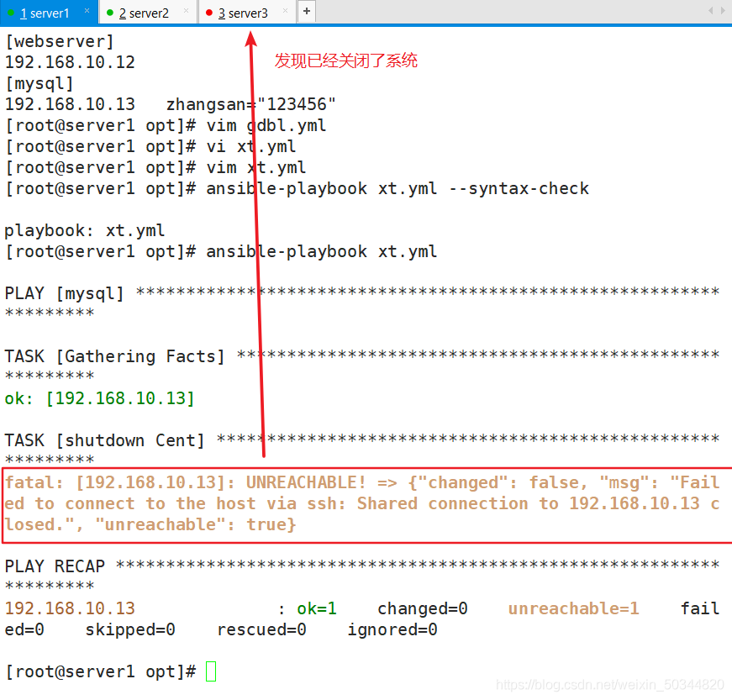Screen dimensions: 732x700
Task: Click '"unreachable": true}' text in the error
Action: pyautogui.click(x=196, y=524)
